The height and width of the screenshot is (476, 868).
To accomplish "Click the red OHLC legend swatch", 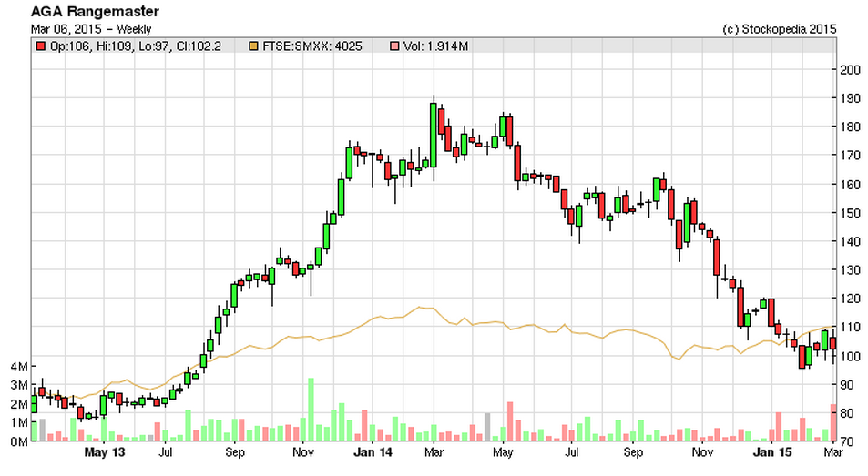I will [x=40, y=46].
